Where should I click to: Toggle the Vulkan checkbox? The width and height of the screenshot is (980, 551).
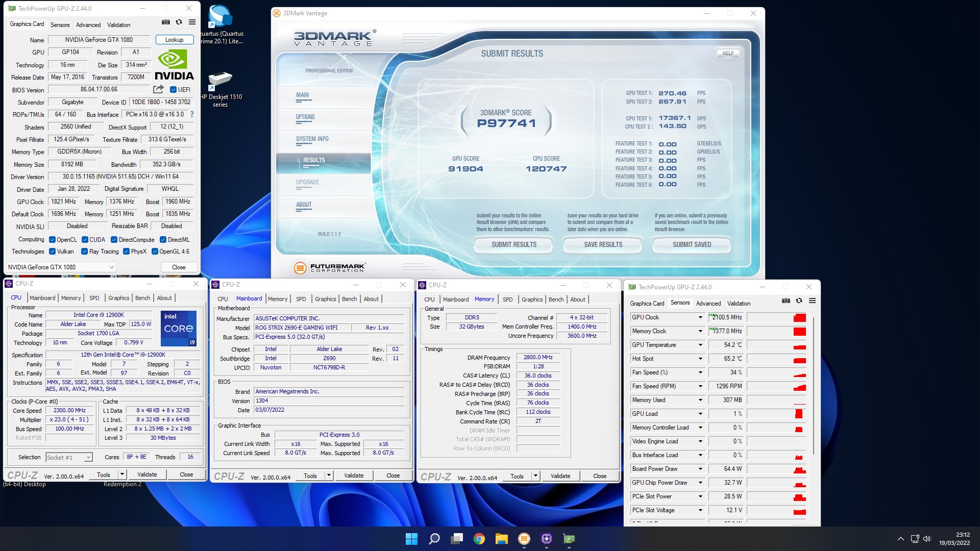click(52, 252)
